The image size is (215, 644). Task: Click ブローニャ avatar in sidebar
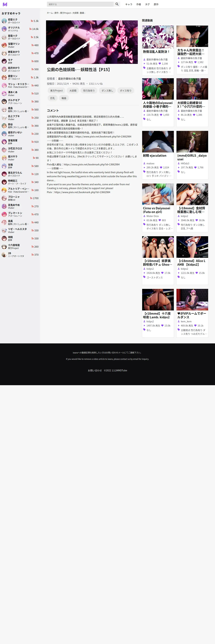click(x=4, y=198)
